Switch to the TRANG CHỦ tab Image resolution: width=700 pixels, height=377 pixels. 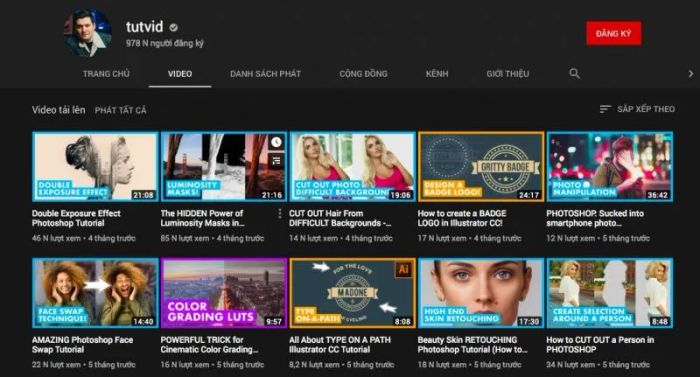pyautogui.click(x=106, y=74)
